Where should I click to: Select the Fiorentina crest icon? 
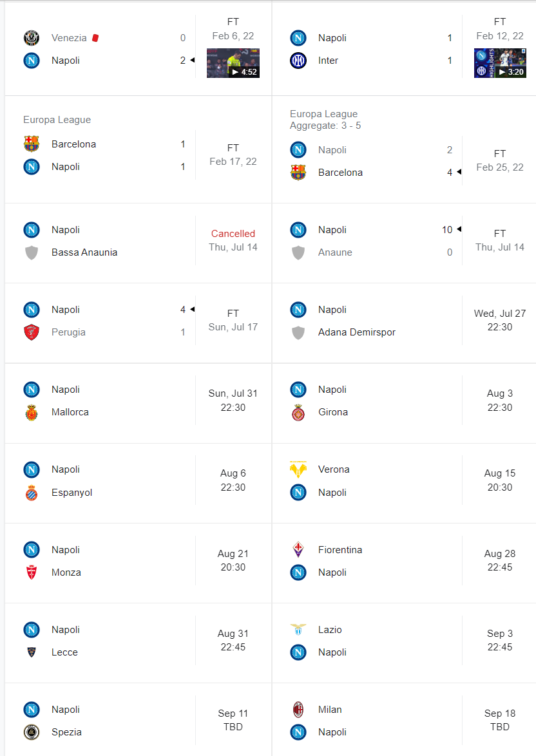pos(298,550)
